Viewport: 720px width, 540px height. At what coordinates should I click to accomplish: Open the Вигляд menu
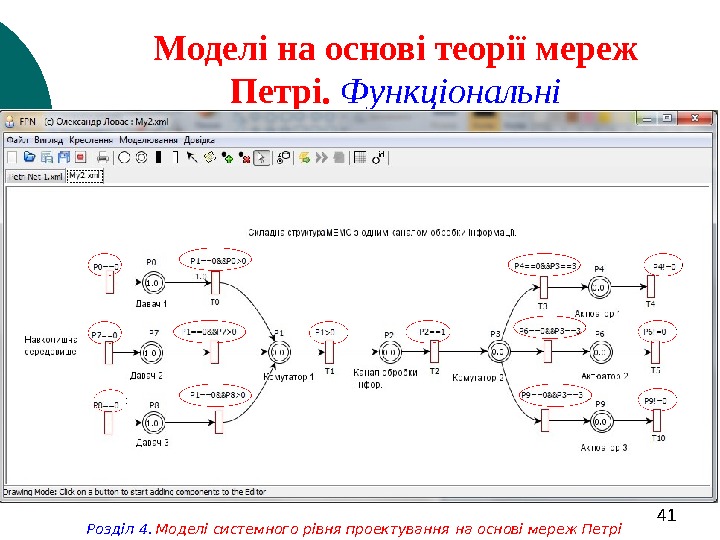coord(49,140)
